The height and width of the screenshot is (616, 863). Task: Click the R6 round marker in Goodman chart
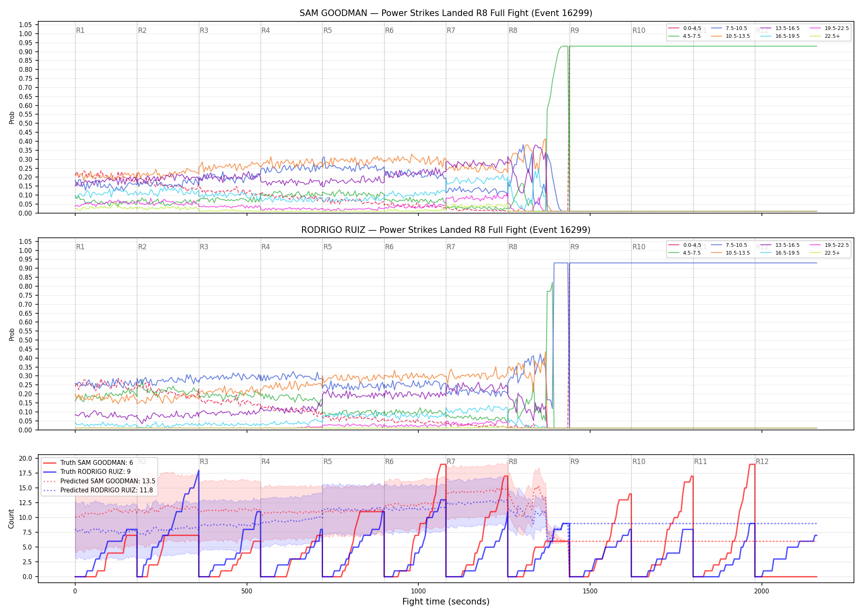point(389,30)
